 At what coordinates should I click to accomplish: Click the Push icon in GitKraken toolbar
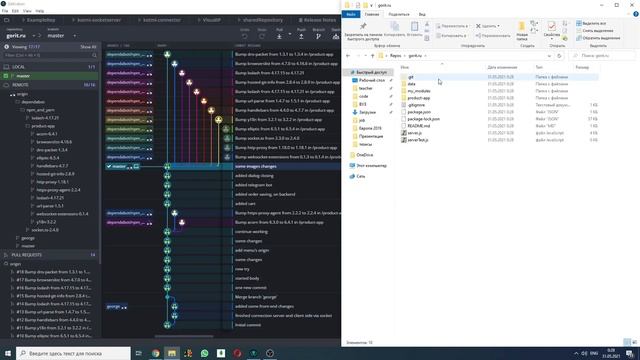pos(301,36)
